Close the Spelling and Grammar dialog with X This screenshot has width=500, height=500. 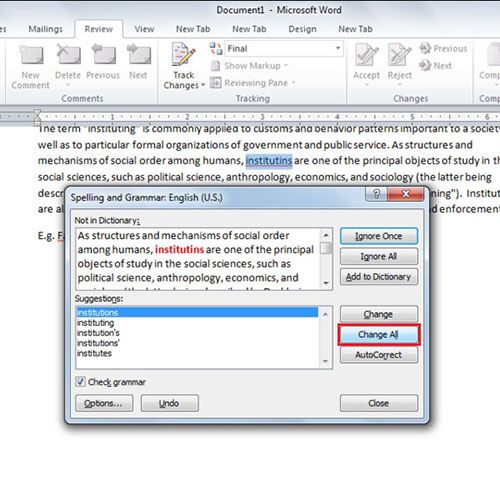point(406,194)
